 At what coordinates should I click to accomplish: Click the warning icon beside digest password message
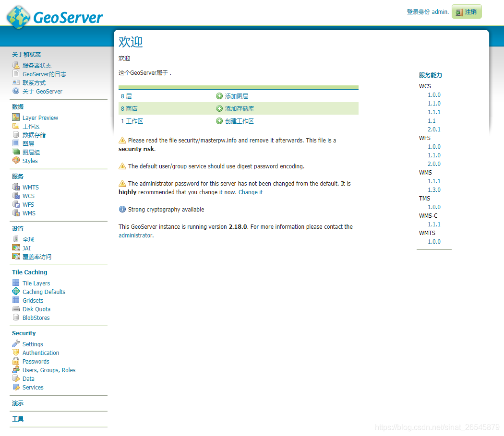coord(122,166)
